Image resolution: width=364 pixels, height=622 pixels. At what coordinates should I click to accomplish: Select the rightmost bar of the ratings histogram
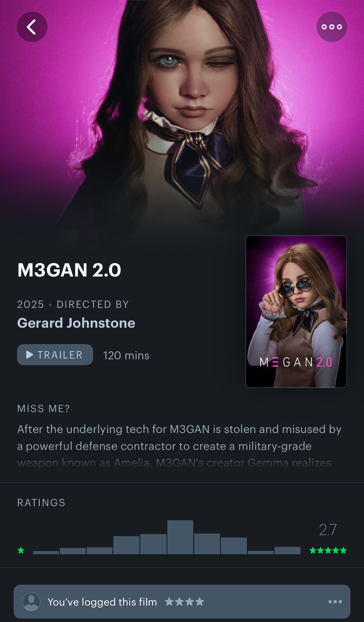(288, 550)
